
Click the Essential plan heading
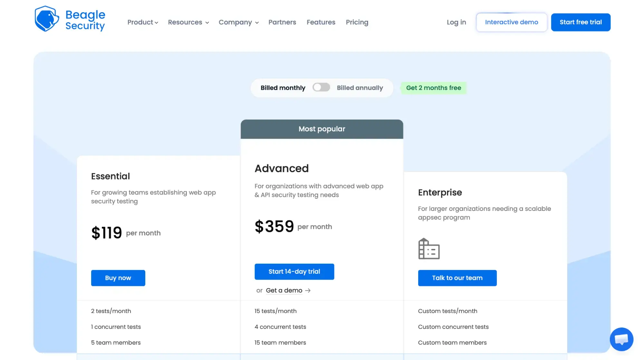[x=111, y=176]
